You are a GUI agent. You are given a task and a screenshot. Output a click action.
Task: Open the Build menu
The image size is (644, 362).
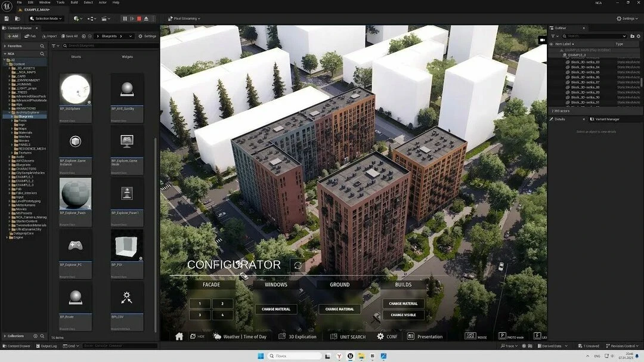(x=75, y=2)
